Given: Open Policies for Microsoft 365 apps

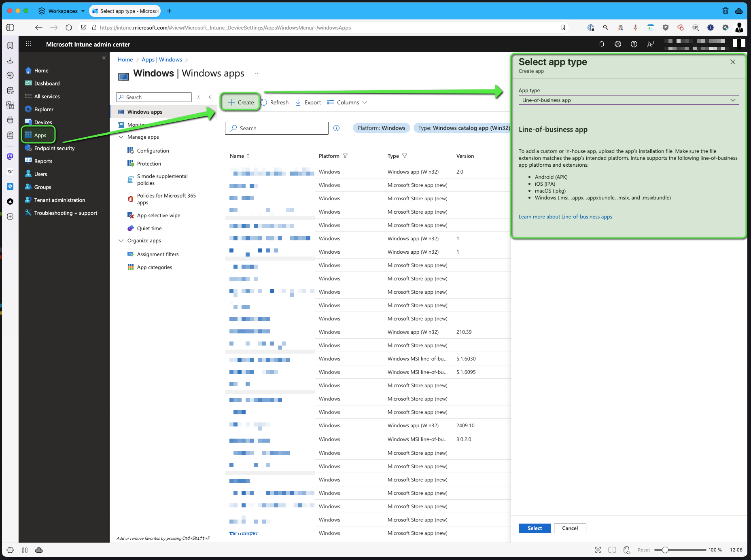Looking at the screenshot, I should click(166, 199).
